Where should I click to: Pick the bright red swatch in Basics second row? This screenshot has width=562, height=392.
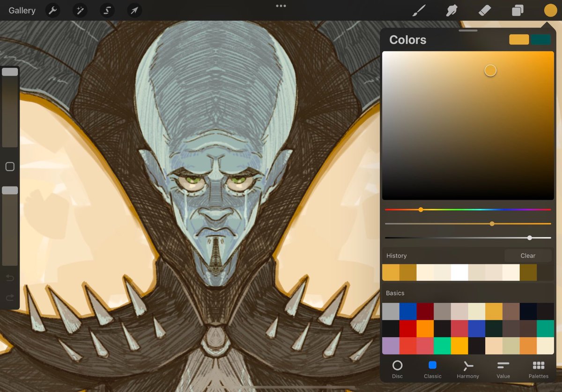(x=408, y=329)
